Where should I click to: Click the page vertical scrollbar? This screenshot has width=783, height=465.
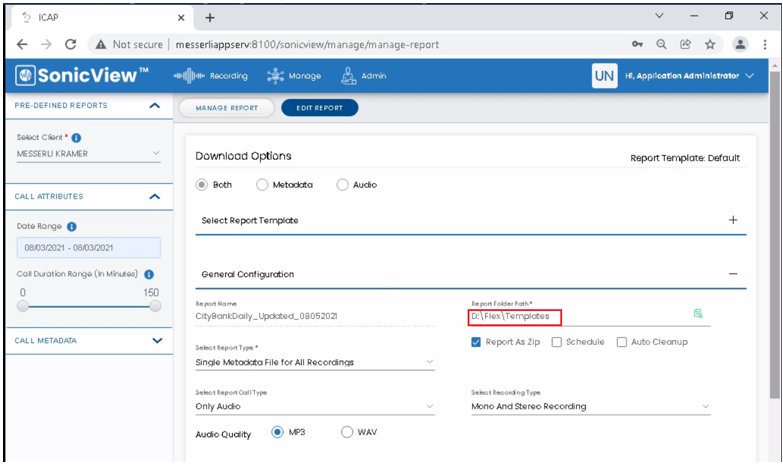click(x=775, y=235)
